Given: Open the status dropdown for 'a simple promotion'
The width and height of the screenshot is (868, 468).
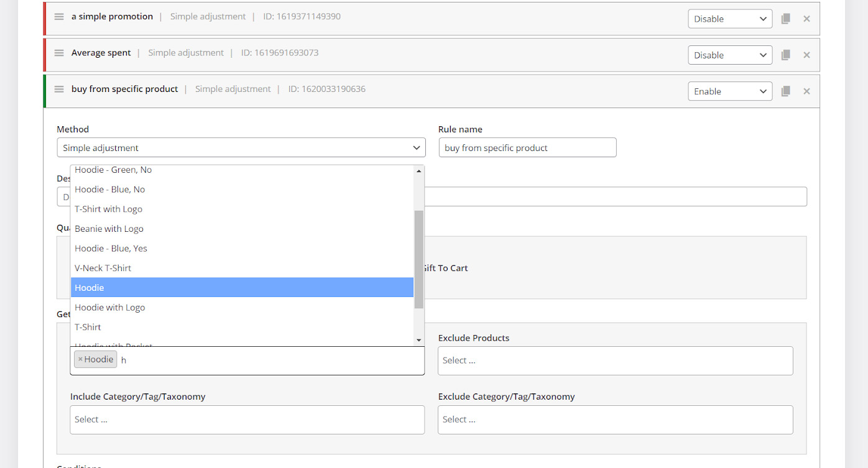Looking at the screenshot, I should tap(729, 19).
